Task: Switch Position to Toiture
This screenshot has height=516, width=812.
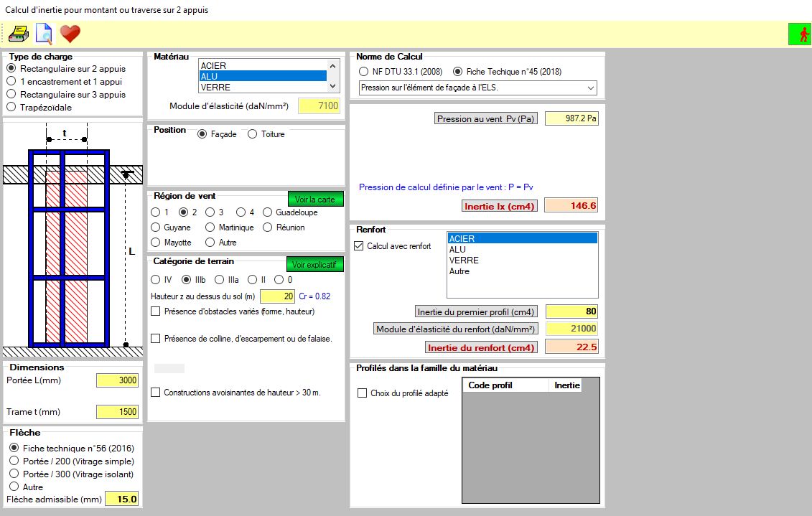Action: click(252, 134)
